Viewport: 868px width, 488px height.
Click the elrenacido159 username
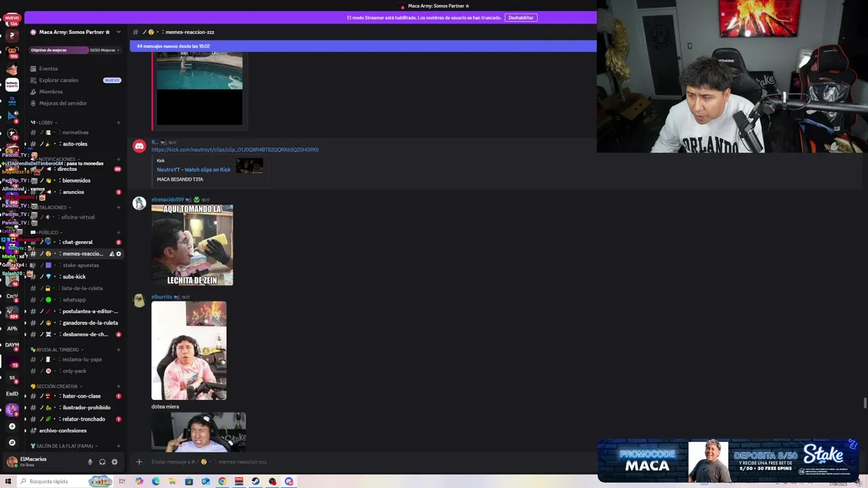pyautogui.click(x=167, y=199)
